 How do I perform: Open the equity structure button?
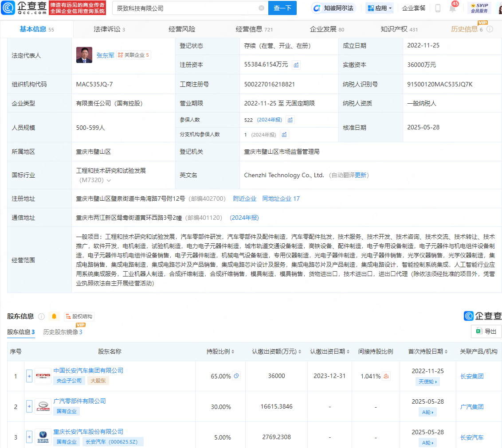point(79,316)
